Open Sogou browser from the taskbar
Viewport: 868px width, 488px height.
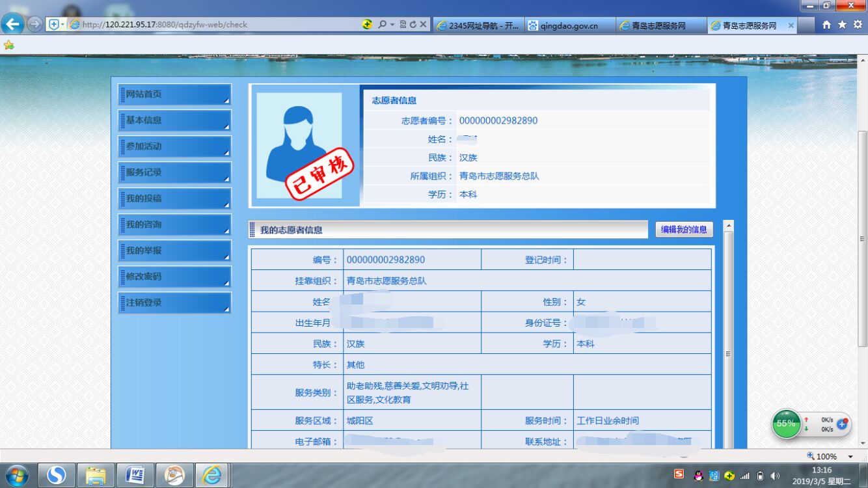[x=57, y=475]
